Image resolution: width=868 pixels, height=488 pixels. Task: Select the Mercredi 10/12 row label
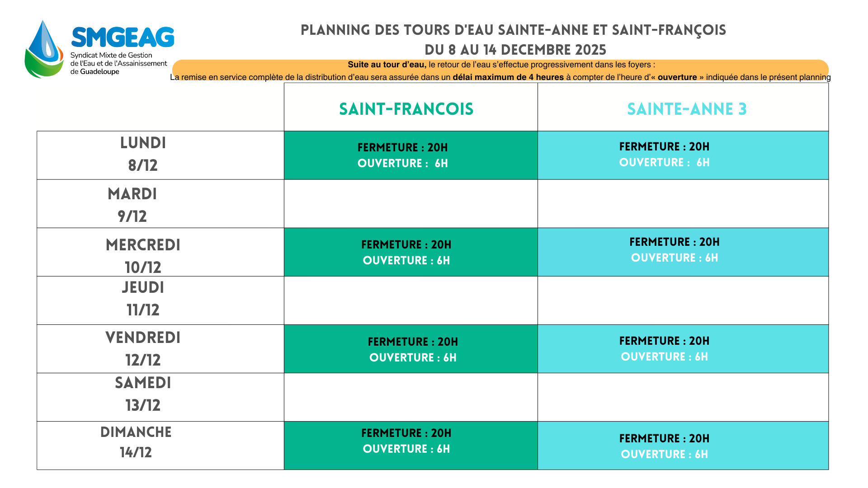pos(143,255)
